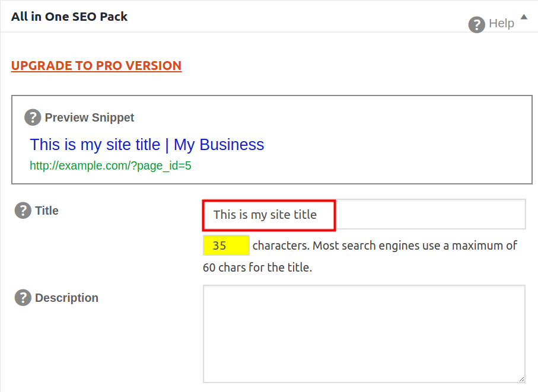Screen dimensions: 538x392
Task: Click the 60 chars maximum hint text
Action: [x=257, y=267]
